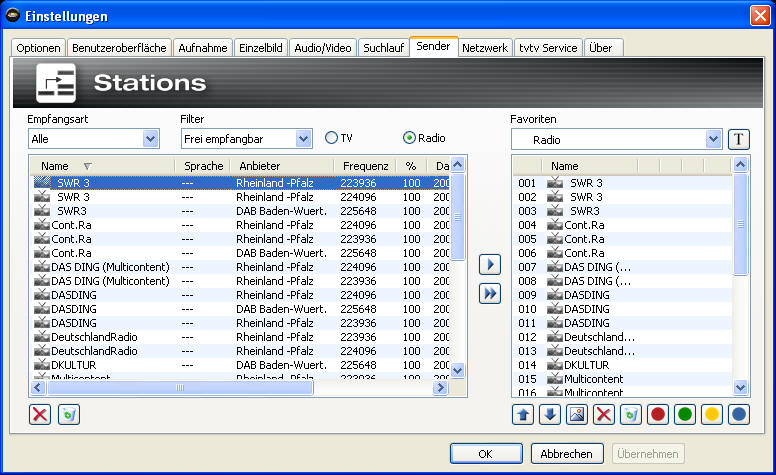This screenshot has height=475, width=776.
Task: Click the red color circle button
Action: [x=657, y=414]
